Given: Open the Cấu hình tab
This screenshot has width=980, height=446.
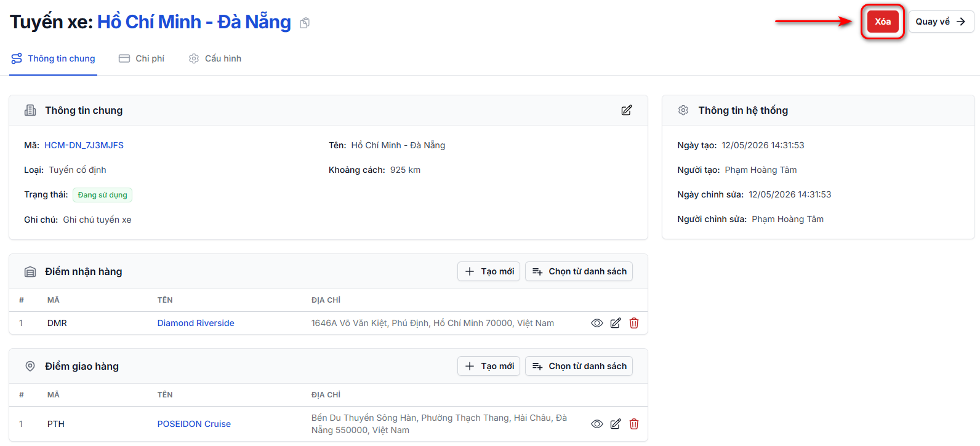Looking at the screenshot, I should pos(215,58).
